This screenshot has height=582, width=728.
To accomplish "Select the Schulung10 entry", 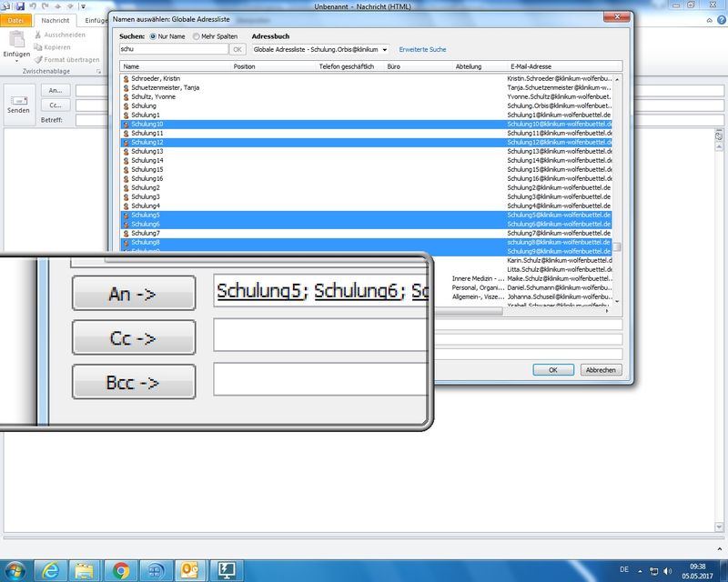I will coord(366,125).
